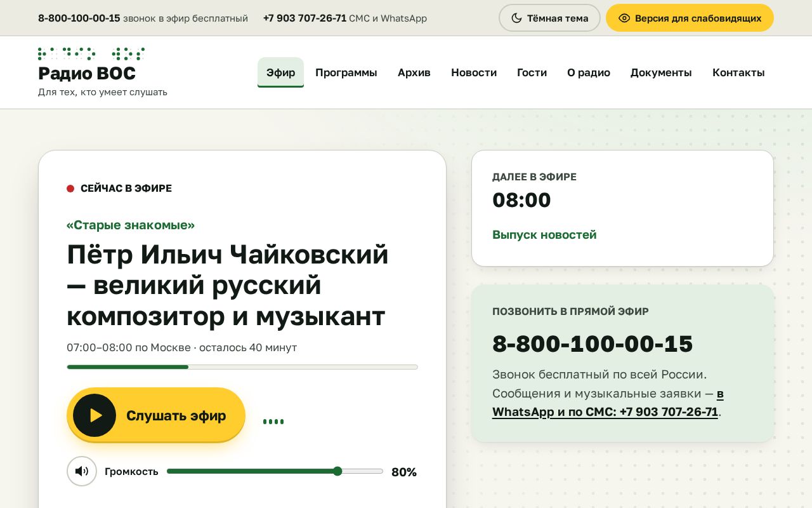
Task: Click the СЕЙЧАС В ЭФИРЕ label
Action: 126,189
